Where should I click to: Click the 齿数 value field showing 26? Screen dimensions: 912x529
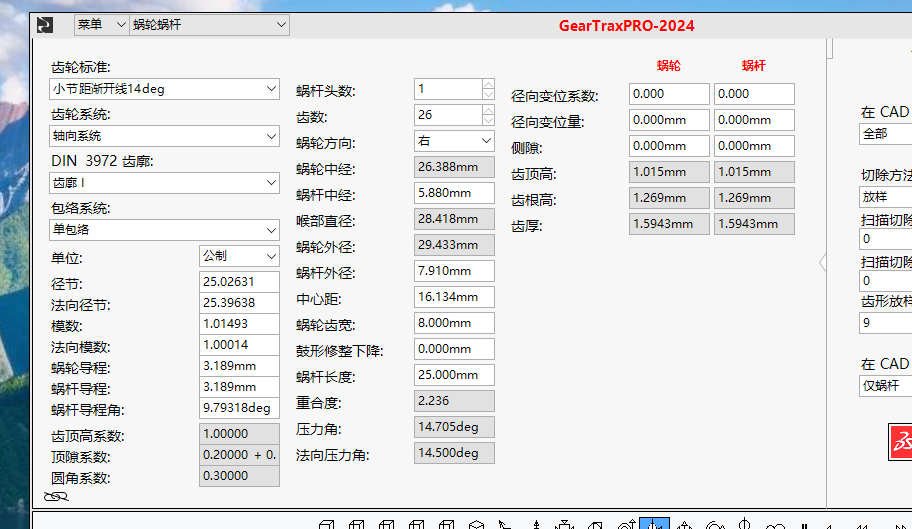(448, 115)
